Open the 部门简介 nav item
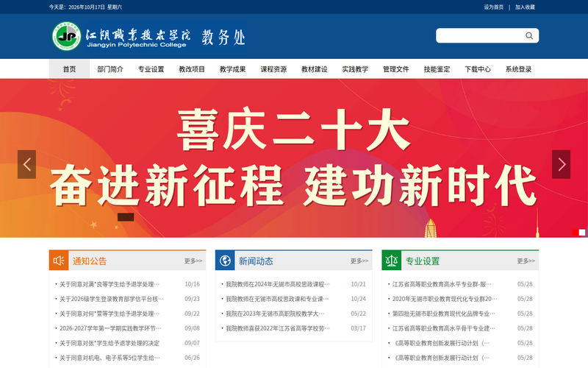 tap(110, 69)
